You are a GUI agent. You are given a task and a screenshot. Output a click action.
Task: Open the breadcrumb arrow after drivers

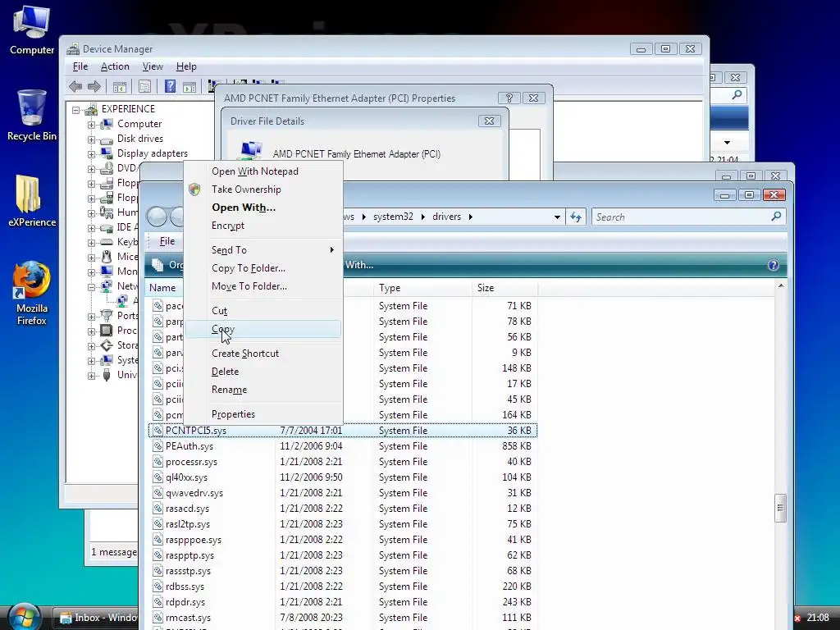(x=470, y=217)
